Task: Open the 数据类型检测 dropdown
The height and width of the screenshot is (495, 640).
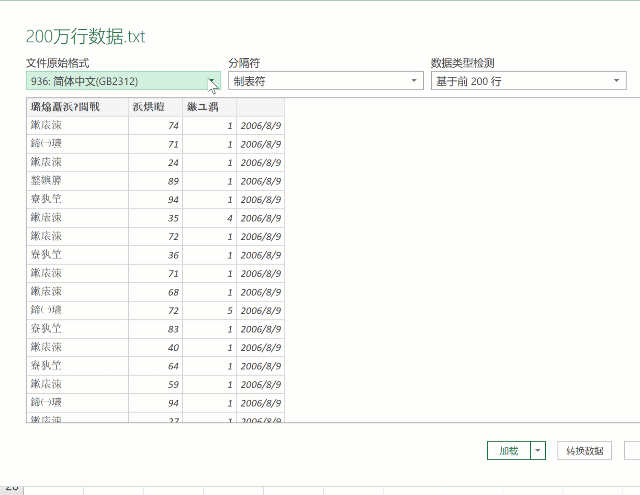Action: click(x=528, y=81)
